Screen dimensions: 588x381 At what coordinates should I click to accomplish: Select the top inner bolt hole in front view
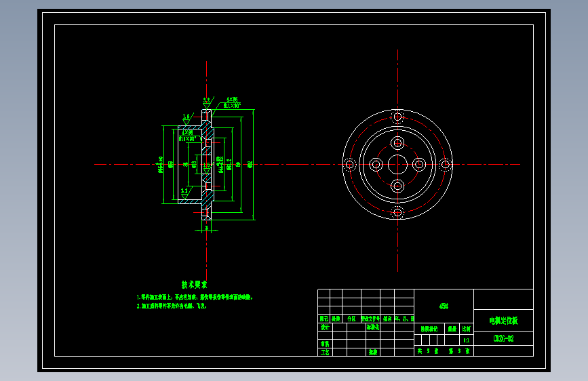pyautogui.click(x=397, y=143)
